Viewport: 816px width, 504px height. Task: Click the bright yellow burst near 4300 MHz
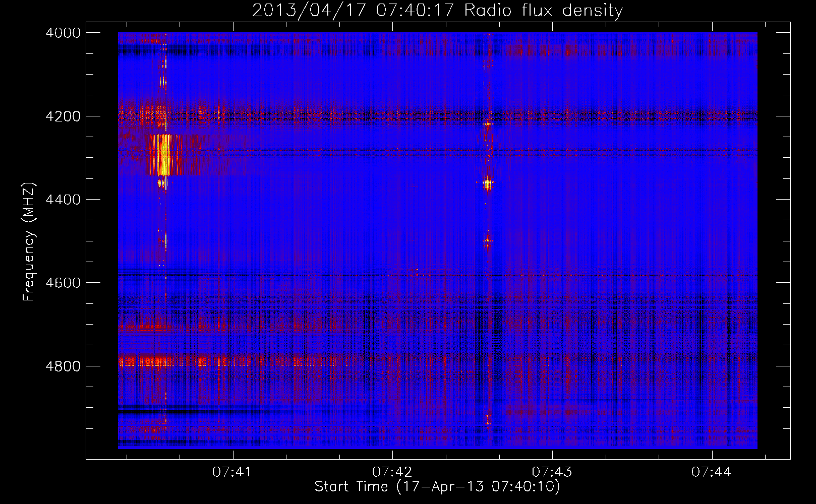(x=163, y=155)
